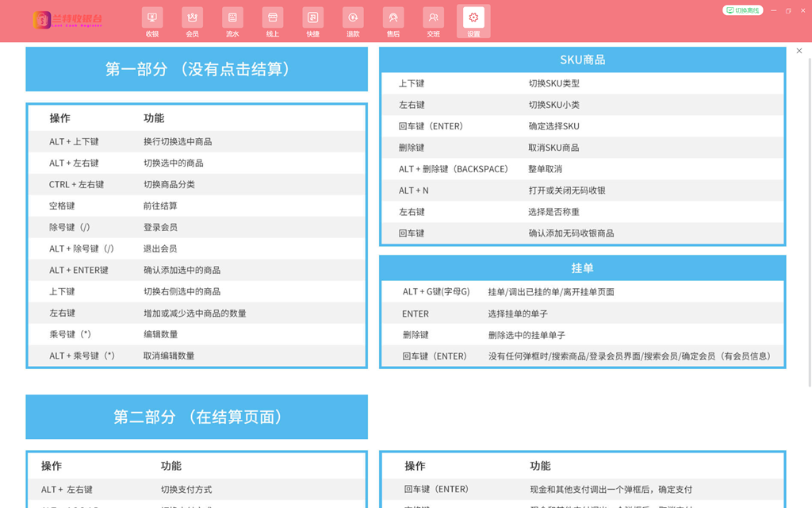Click the SKU商品 section header
Image resolution: width=812 pixels, height=508 pixels.
click(x=582, y=60)
